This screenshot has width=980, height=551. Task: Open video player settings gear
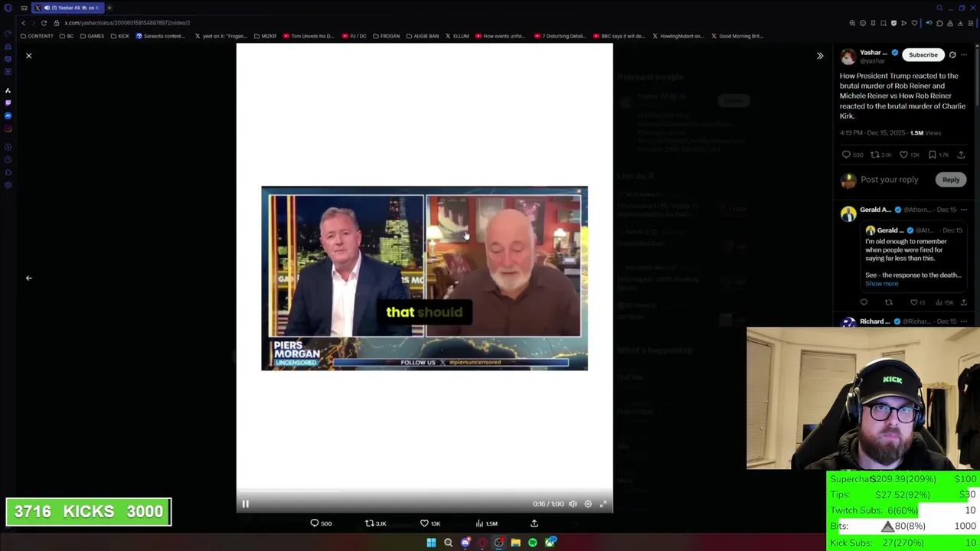click(x=588, y=504)
